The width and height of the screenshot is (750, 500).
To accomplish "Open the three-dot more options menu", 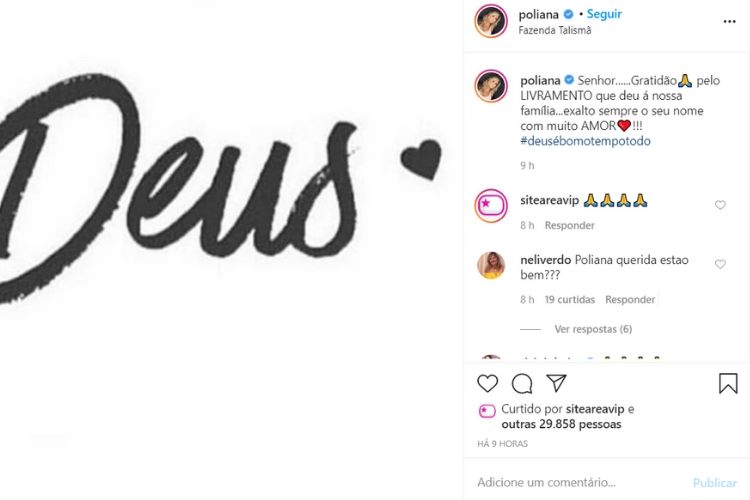I will [x=729, y=22].
